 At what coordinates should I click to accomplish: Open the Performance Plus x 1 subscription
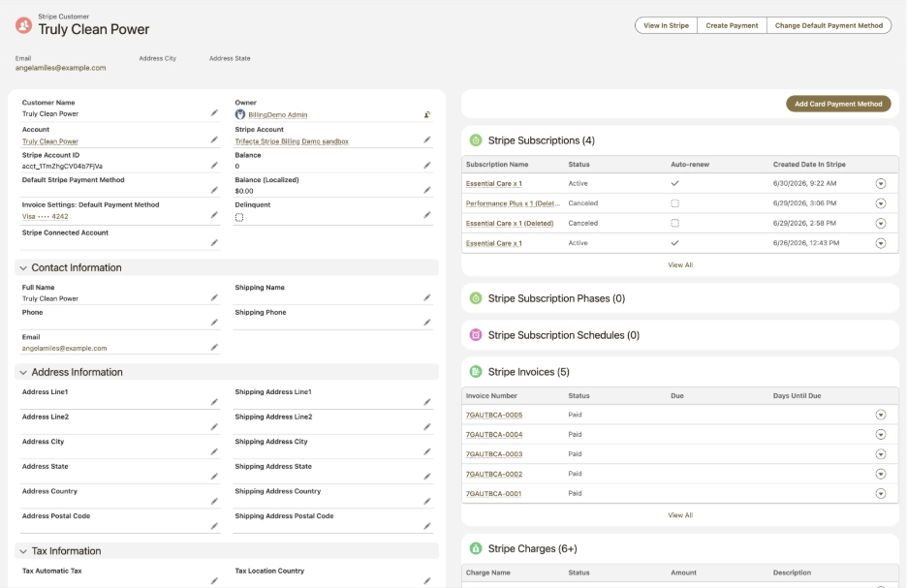click(x=513, y=203)
